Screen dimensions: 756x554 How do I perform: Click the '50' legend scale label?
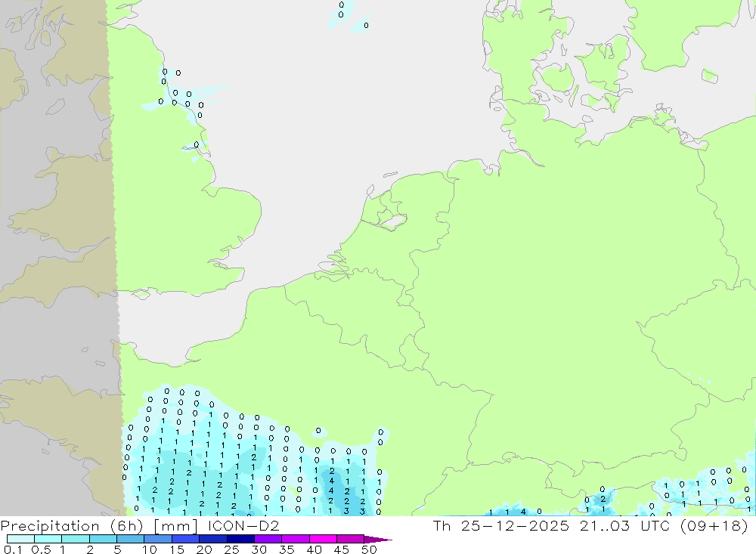pyautogui.click(x=369, y=549)
